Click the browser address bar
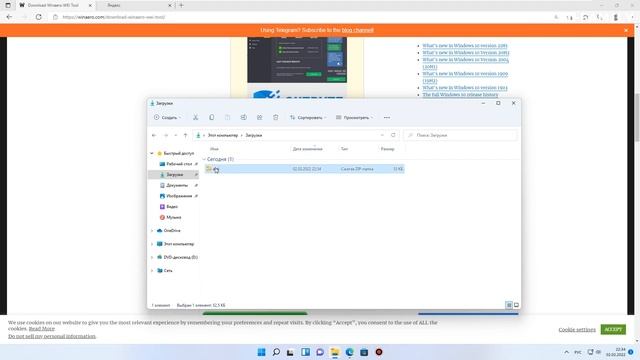The height and width of the screenshot is (360, 640). point(302,17)
